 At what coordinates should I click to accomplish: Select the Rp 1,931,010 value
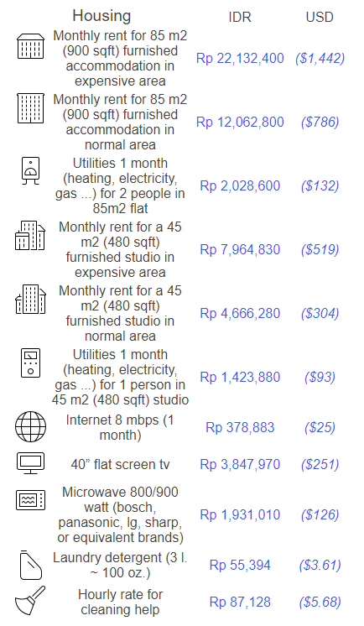point(240,514)
